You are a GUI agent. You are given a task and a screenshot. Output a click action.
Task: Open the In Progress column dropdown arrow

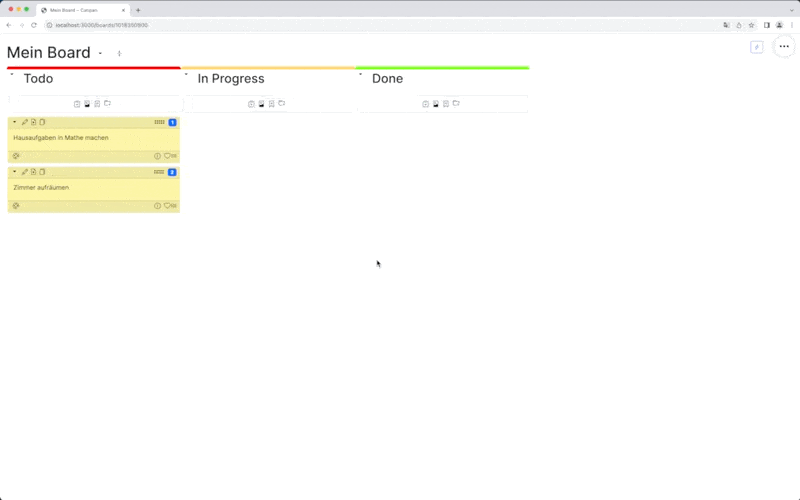[186, 74]
